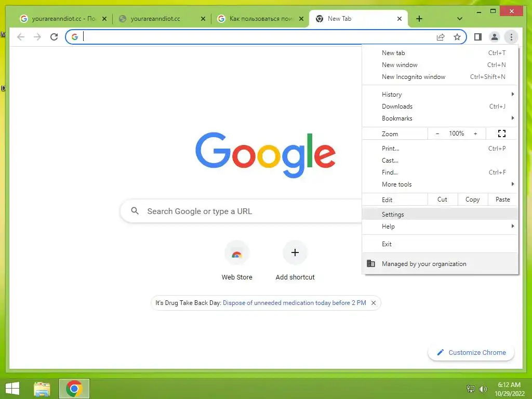Increase zoom with plus button
This screenshot has width=532, height=399.
pyautogui.click(x=475, y=134)
